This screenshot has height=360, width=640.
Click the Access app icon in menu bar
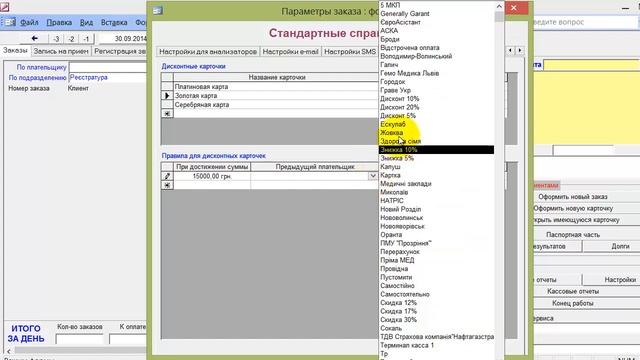pyautogui.click(x=10, y=22)
